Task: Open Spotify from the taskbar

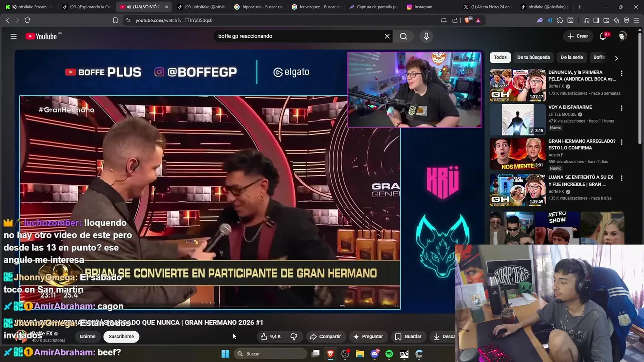Action: coord(389,354)
